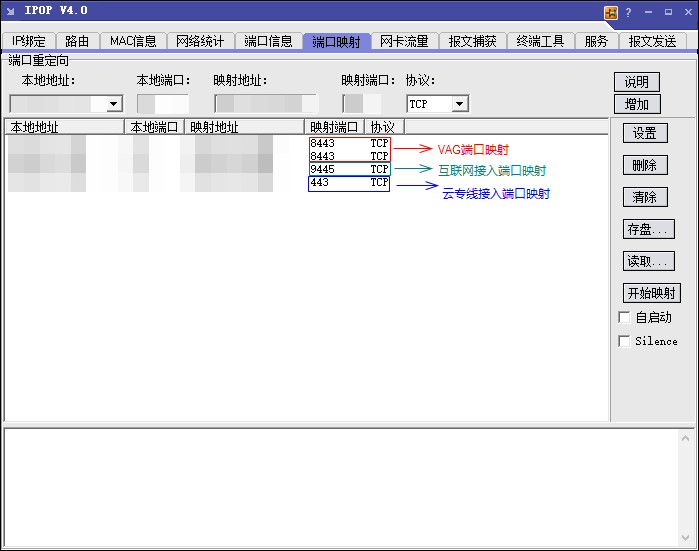Click the 存盘... button
This screenshot has width=699, height=551.
(x=649, y=229)
